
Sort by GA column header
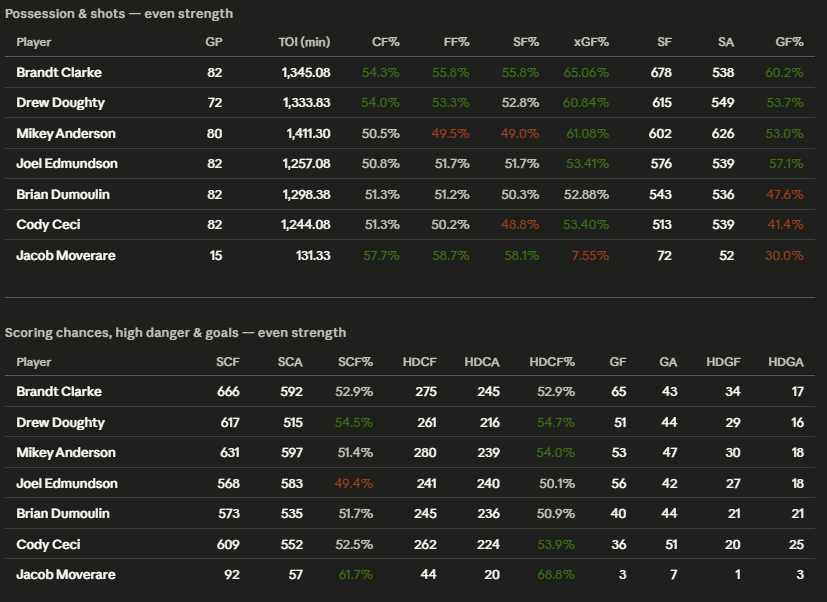point(668,362)
